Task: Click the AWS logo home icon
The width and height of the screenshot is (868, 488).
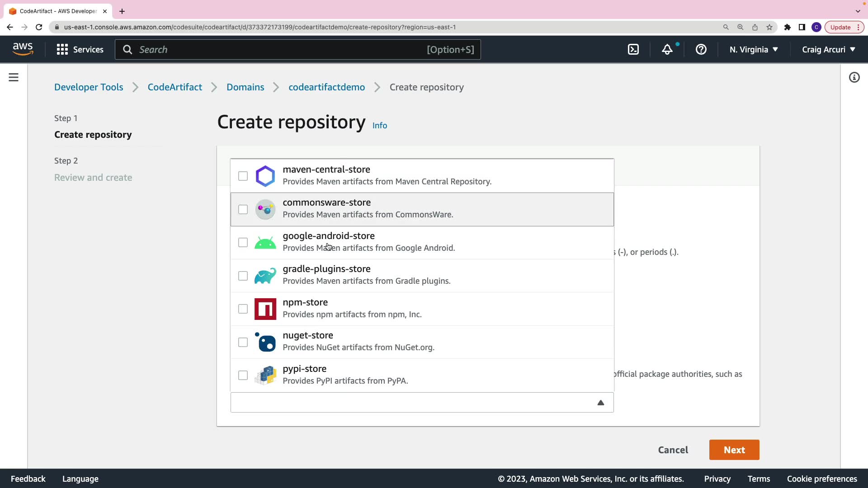Action: (23, 49)
